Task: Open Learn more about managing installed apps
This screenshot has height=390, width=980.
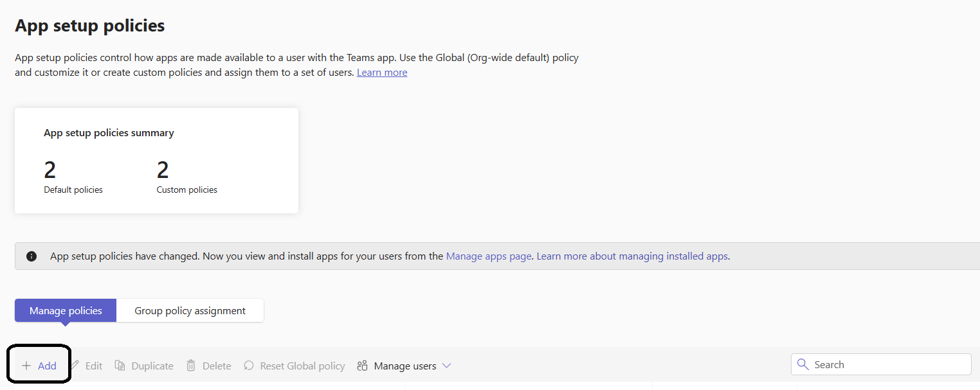Action: point(632,256)
